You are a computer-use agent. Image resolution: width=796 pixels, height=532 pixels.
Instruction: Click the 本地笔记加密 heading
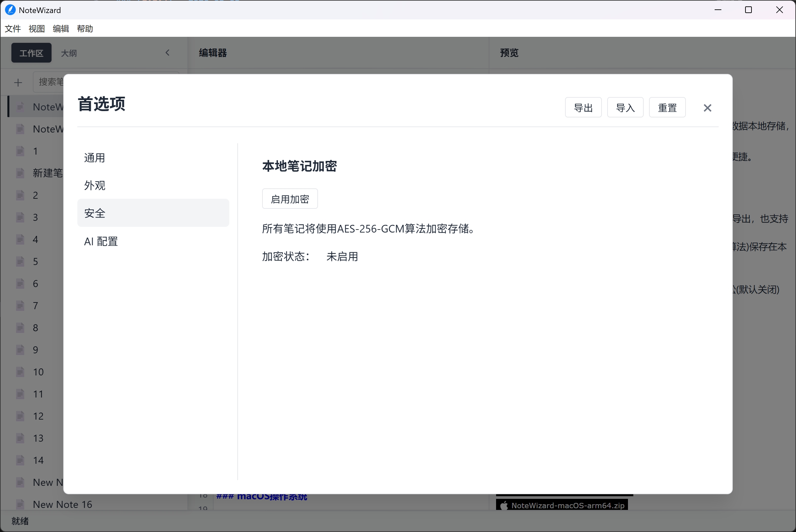pos(299,166)
